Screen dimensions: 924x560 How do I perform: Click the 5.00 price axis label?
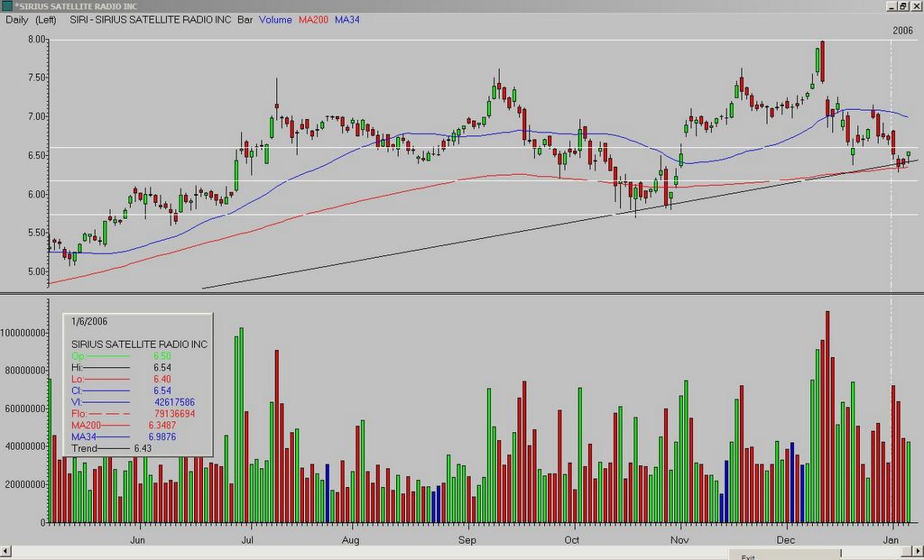click(x=36, y=271)
